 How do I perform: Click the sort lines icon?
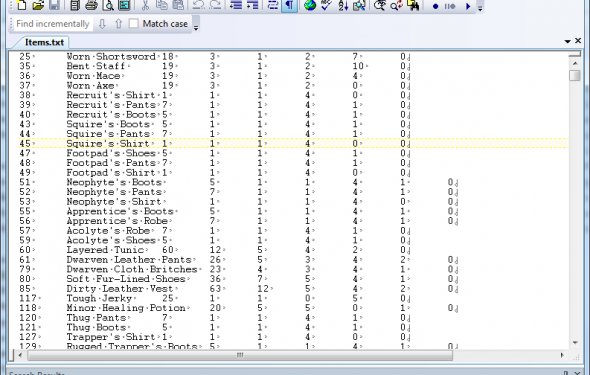point(343,5)
